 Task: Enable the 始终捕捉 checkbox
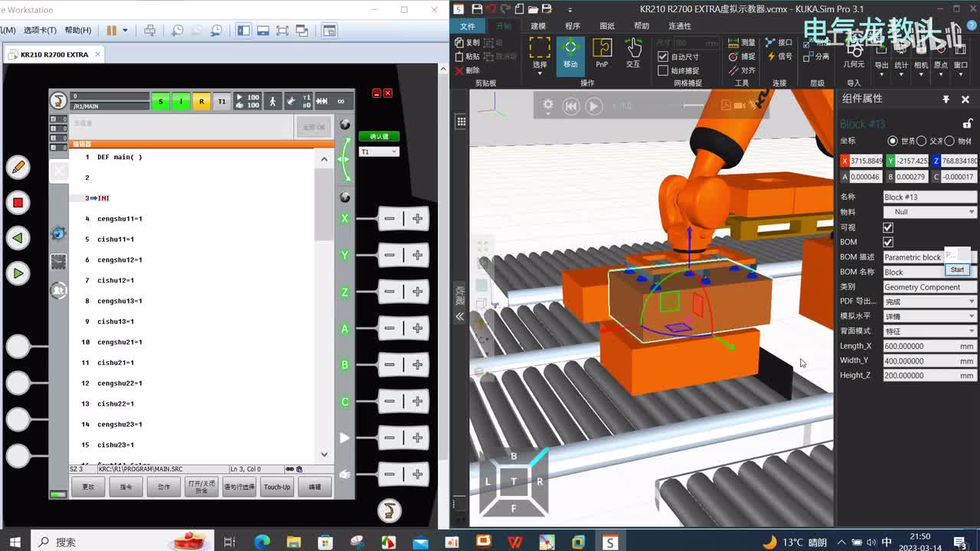(663, 70)
